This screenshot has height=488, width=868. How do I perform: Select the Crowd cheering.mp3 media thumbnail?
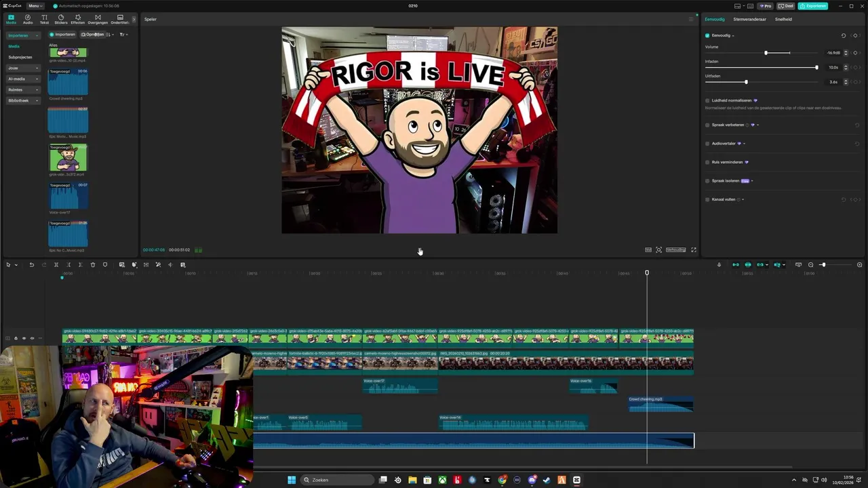click(x=68, y=82)
